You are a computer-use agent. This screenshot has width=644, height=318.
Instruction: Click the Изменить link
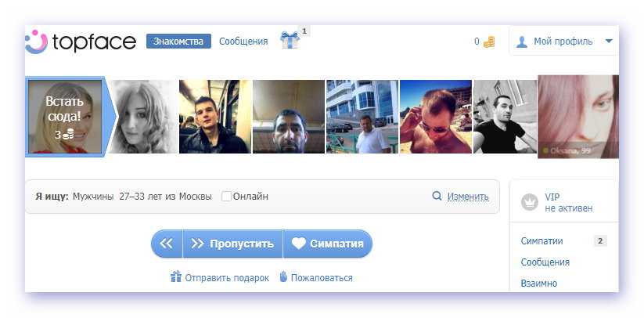[468, 197]
